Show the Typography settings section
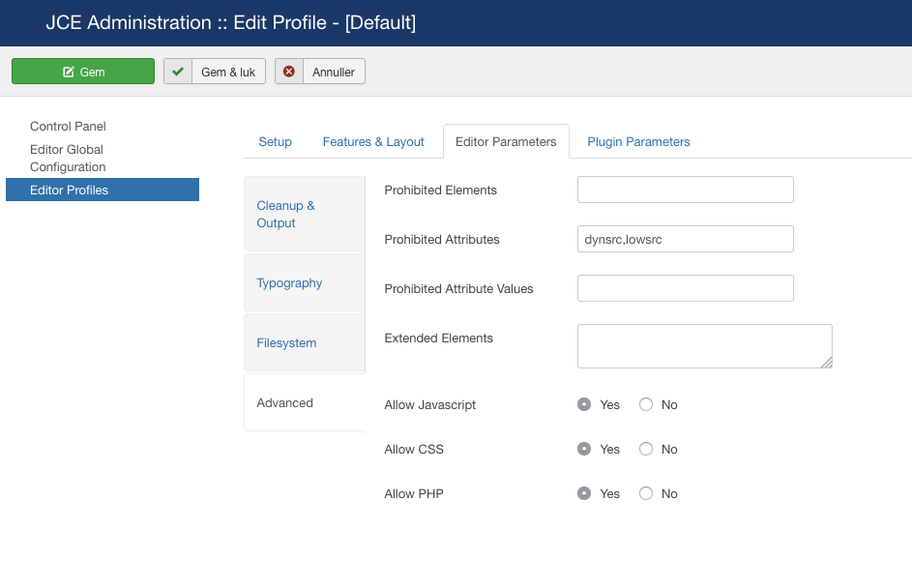 pyautogui.click(x=289, y=282)
